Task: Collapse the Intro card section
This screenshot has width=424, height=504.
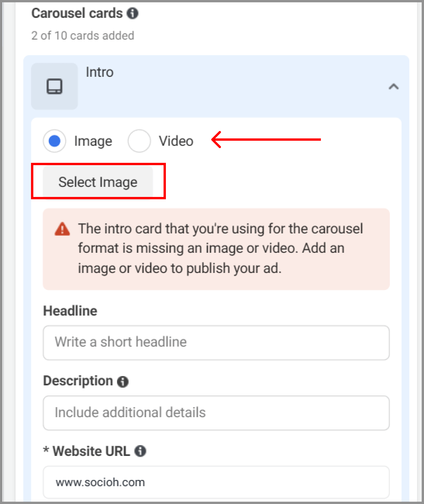Action: point(393,86)
